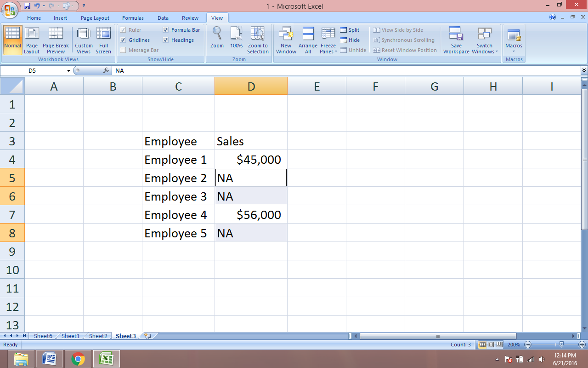Switch to Sheet6 tab
The image size is (588, 368).
pyautogui.click(x=43, y=336)
